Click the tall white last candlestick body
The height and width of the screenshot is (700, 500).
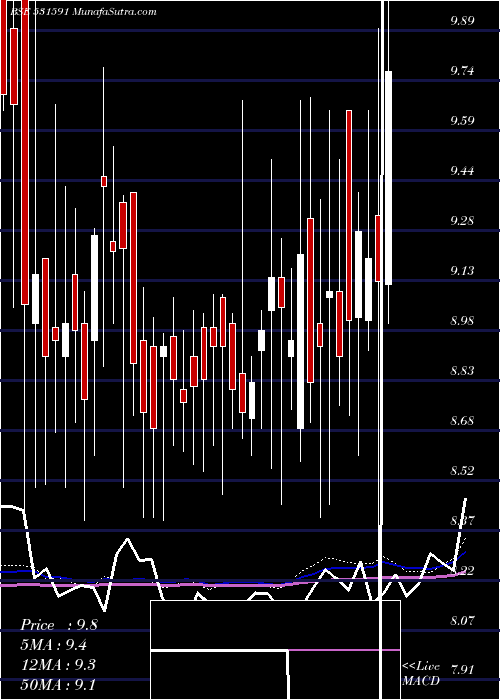(x=388, y=178)
